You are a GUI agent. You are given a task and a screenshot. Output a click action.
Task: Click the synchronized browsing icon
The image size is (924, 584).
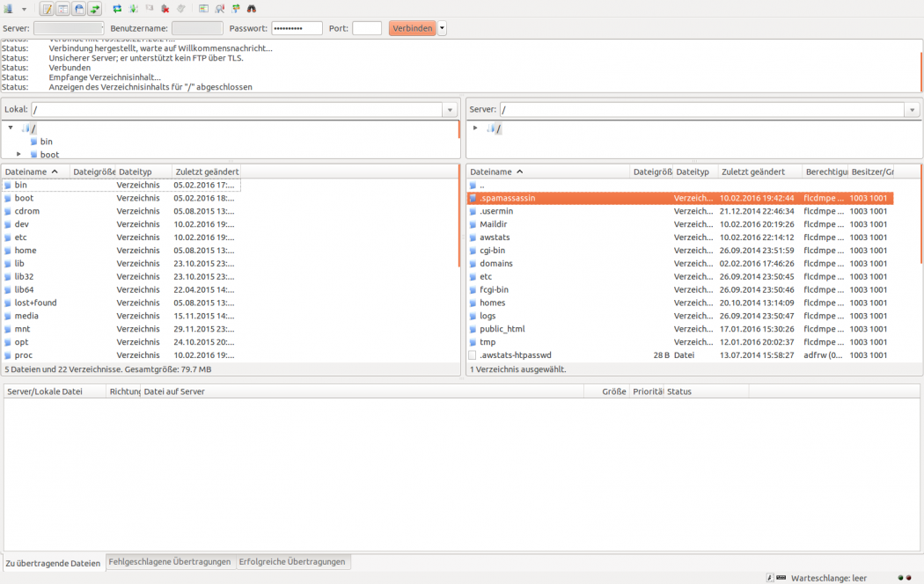coord(235,9)
